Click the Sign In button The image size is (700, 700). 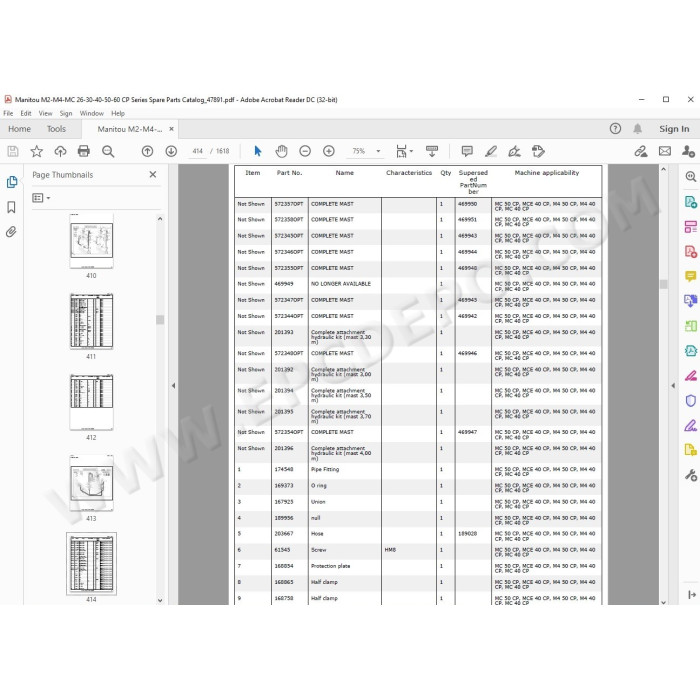click(674, 129)
